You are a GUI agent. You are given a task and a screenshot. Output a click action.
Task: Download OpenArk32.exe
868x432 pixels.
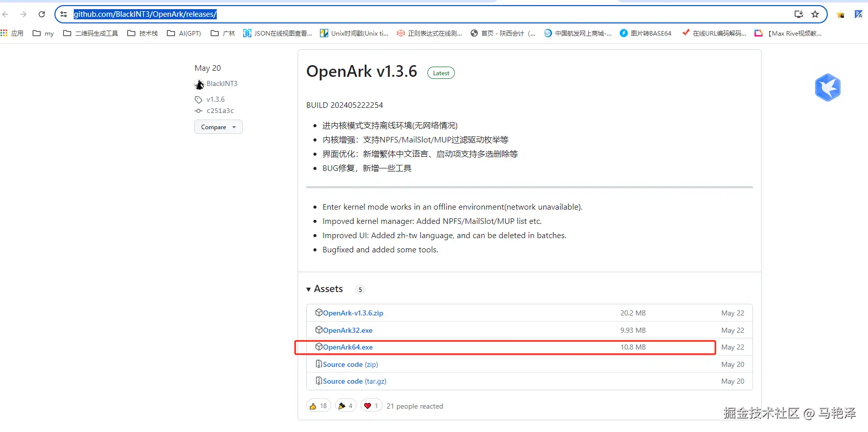(x=348, y=330)
